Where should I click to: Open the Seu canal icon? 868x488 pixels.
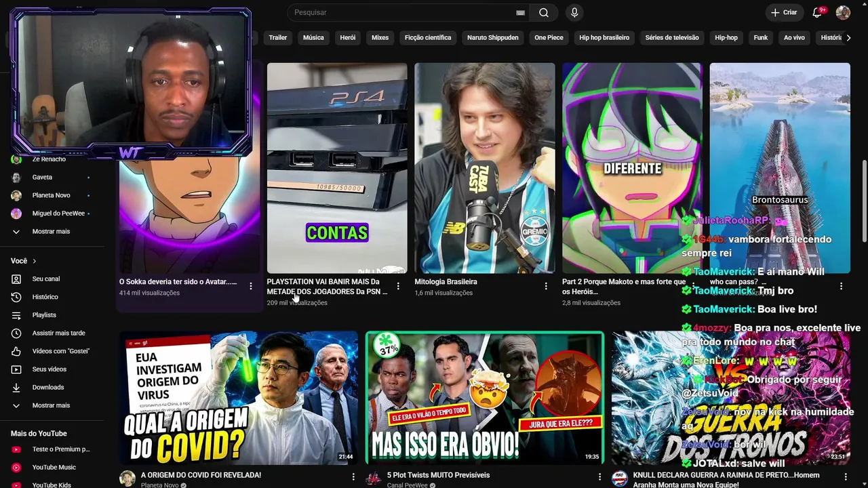pos(16,279)
